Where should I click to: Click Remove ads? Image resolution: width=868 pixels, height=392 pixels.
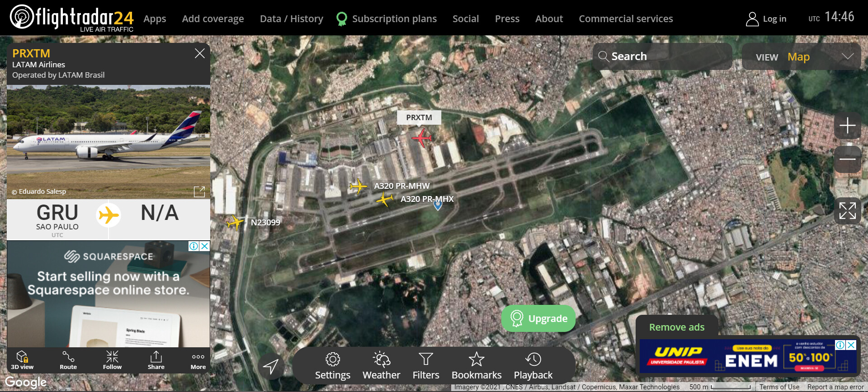click(x=677, y=327)
